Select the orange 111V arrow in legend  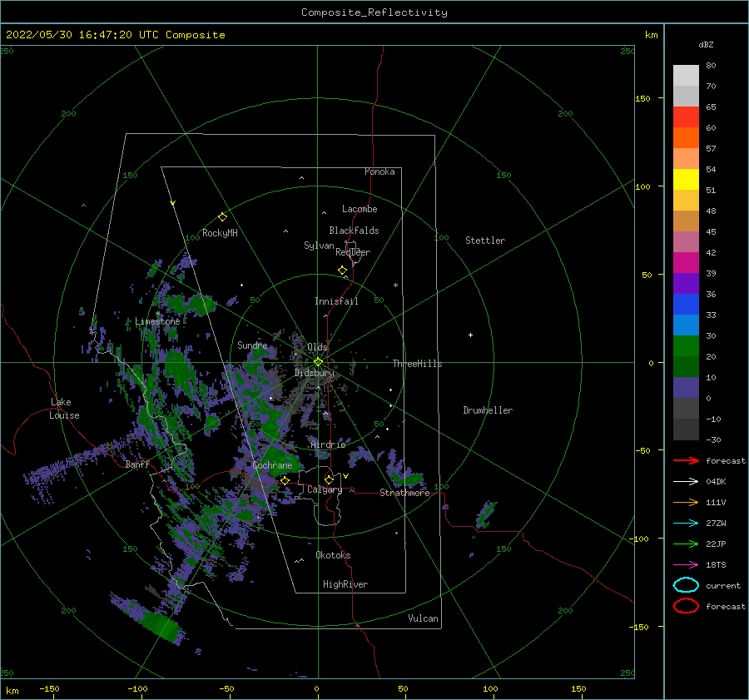tap(686, 502)
